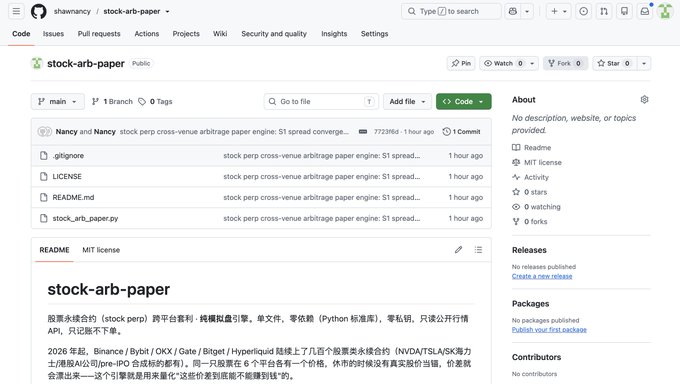Open the stock_arb_paper.py file

[x=85, y=218]
